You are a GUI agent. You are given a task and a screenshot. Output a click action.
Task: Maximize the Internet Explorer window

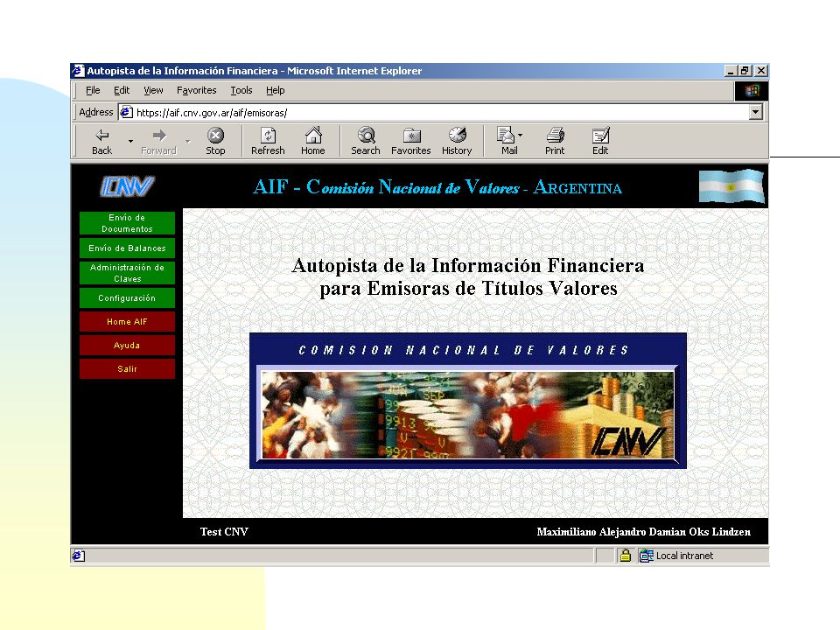click(x=745, y=71)
